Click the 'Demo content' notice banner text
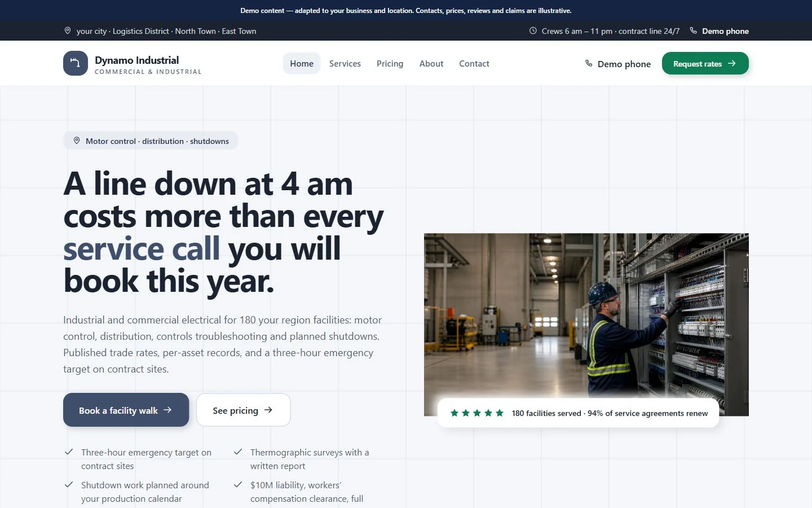 click(x=406, y=10)
